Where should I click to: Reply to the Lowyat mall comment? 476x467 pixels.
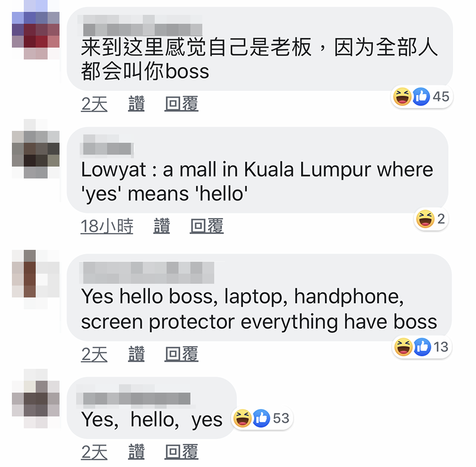click(206, 226)
